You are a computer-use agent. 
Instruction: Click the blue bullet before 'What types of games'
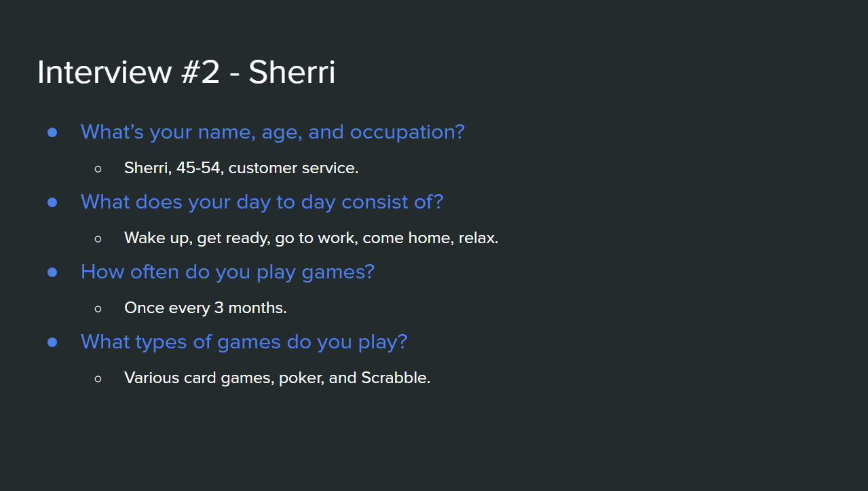coord(52,342)
